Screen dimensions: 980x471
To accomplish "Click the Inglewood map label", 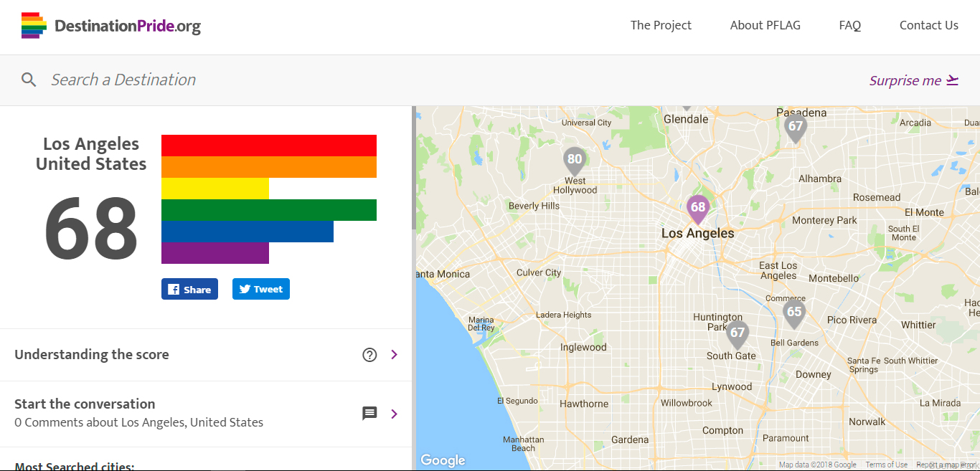I will 583,347.
